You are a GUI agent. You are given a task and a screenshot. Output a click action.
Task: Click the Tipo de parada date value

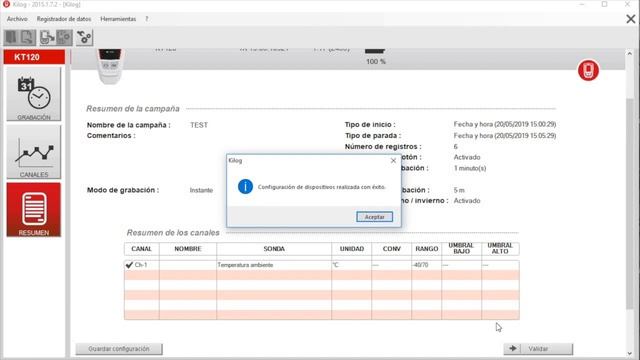tap(505, 136)
